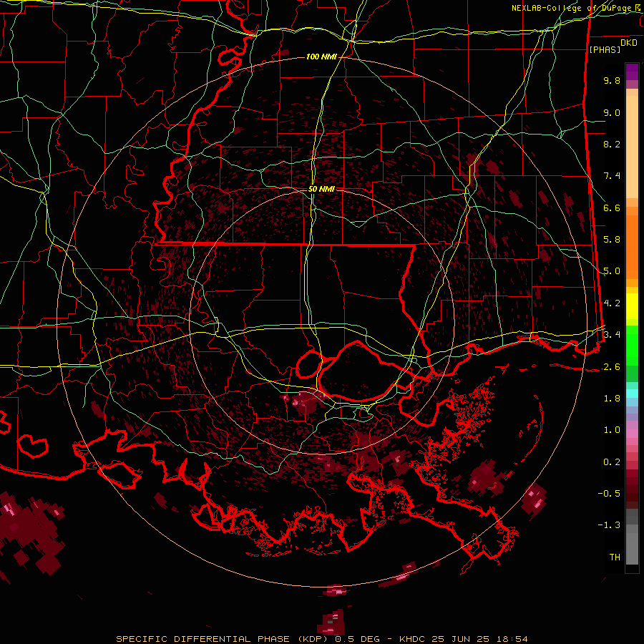The height and width of the screenshot is (644, 644).
Task: Click the 50 NMI range ring label
Action: (x=321, y=189)
